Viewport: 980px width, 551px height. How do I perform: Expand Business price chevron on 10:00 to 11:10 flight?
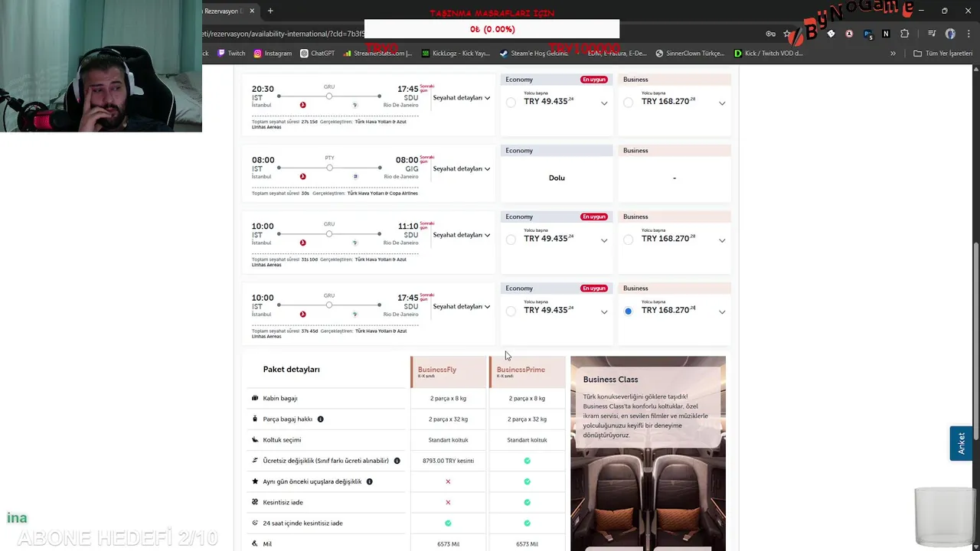pos(722,241)
